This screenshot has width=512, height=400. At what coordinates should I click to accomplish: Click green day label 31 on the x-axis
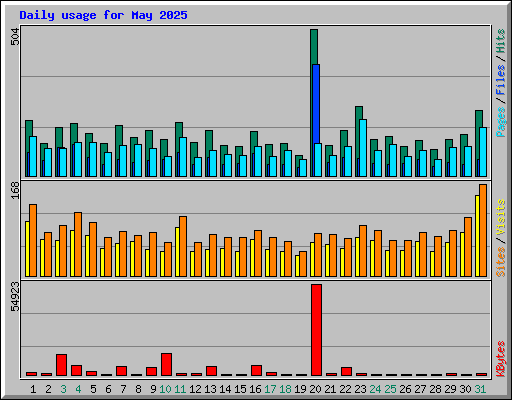480,389
